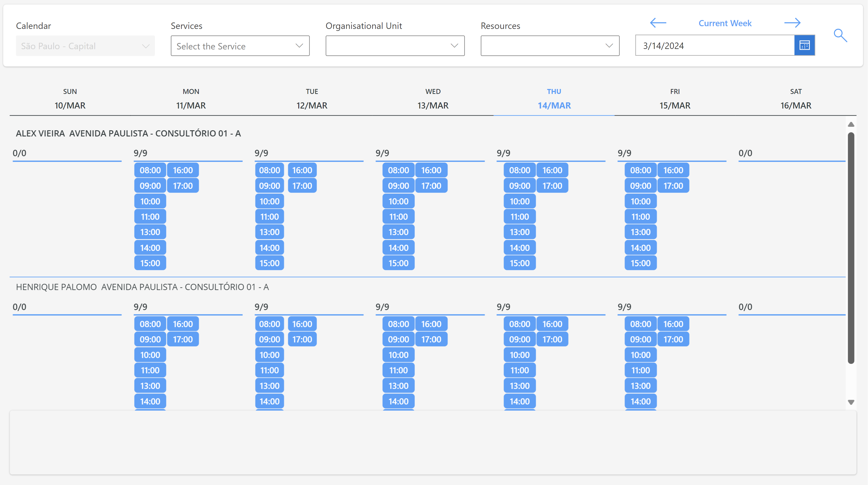Viewport: 868px width, 485px height.
Task: Open the São Paulo - Capital calendar selector
Action: tap(85, 46)
